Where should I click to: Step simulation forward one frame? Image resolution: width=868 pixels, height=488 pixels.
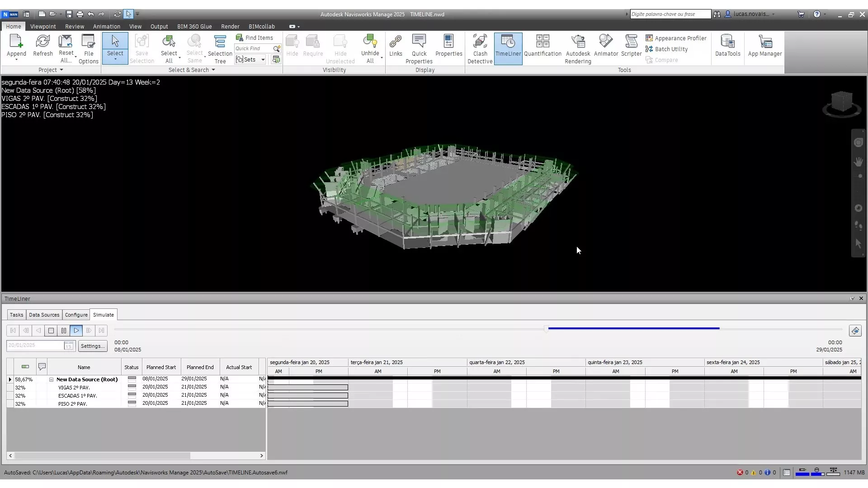[89, 331]
